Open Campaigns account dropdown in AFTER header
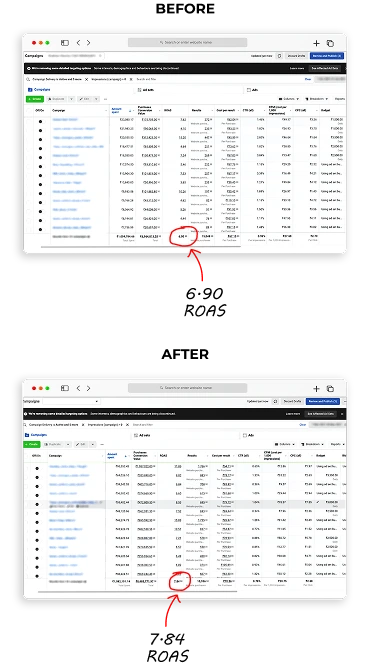370x665 pixels. (71, 401)
